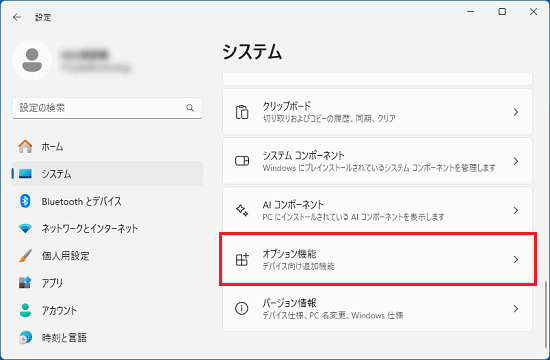Click the ホーム house icon
The width and height of the screenshot is (550, 360).
pos(25,146)
